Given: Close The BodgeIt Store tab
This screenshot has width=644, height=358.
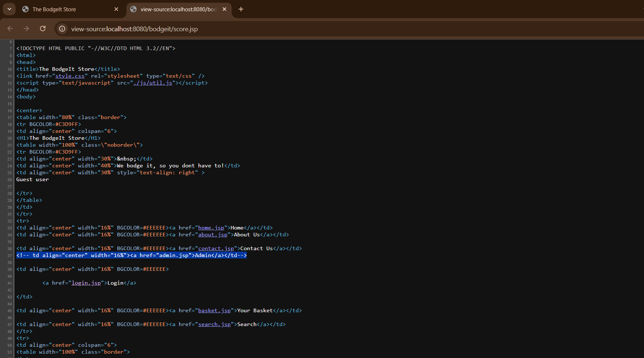Looking at the screenshot, I should point(116,9).
